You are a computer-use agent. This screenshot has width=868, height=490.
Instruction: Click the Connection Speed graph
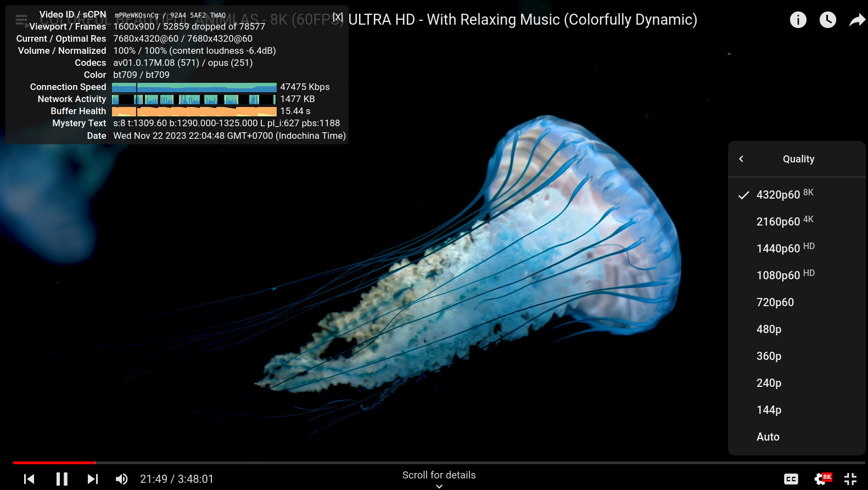194,87
